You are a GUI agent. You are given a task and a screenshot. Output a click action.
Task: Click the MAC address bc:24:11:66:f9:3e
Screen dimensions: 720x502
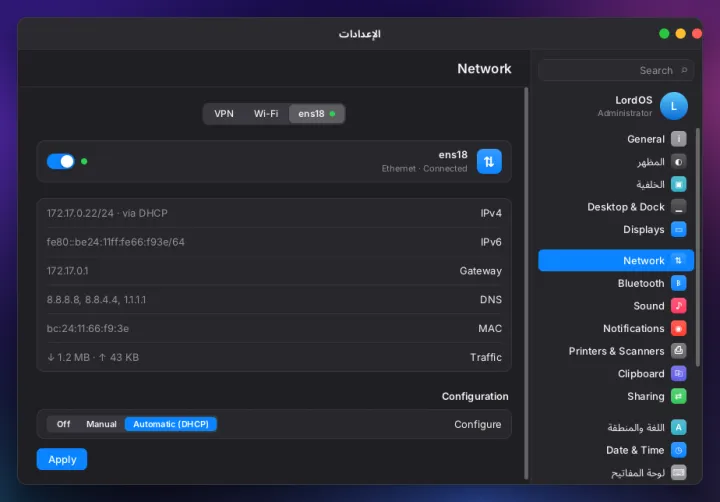tap(88, 328)
